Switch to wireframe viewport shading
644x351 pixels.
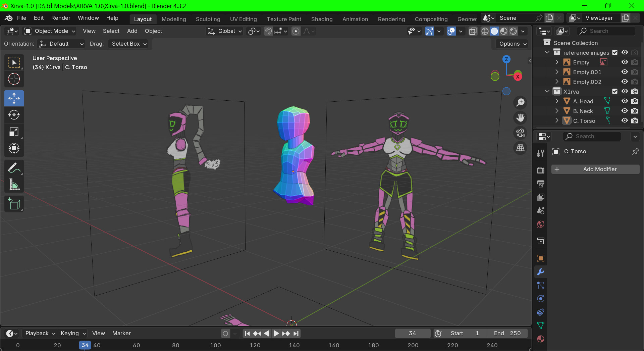[x=485, y=31]
